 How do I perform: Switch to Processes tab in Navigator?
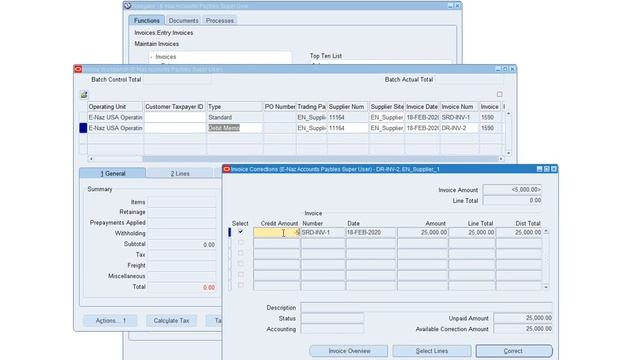tap(220, 20)
